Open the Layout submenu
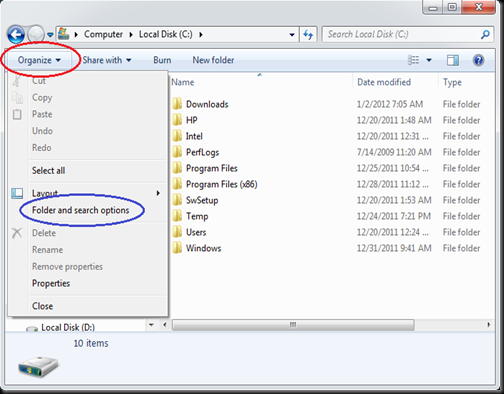 [88, 193]
